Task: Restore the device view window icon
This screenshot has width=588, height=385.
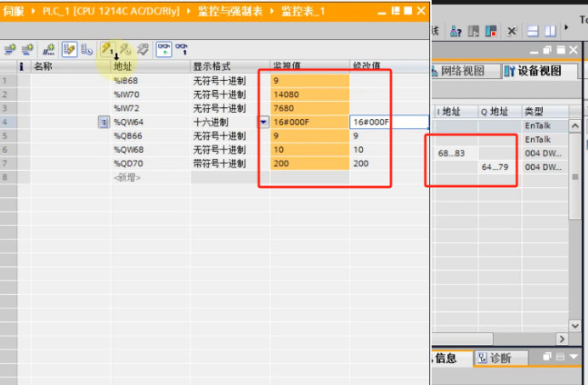Action: pyautogui.click(x=547, y=49)
